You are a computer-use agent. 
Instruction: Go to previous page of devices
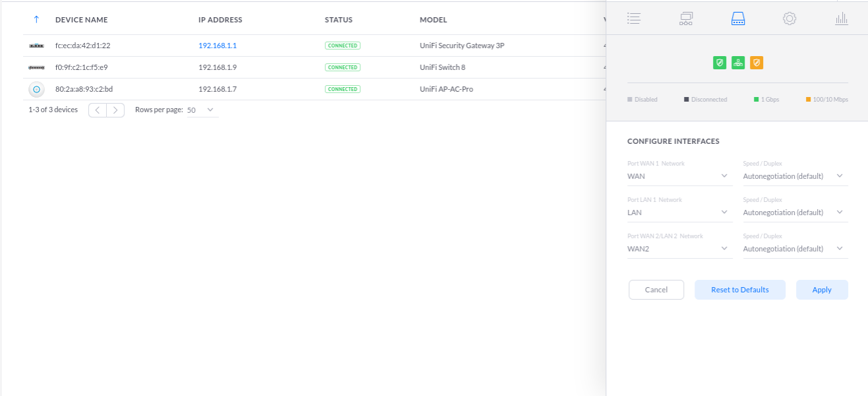point(98,110)
